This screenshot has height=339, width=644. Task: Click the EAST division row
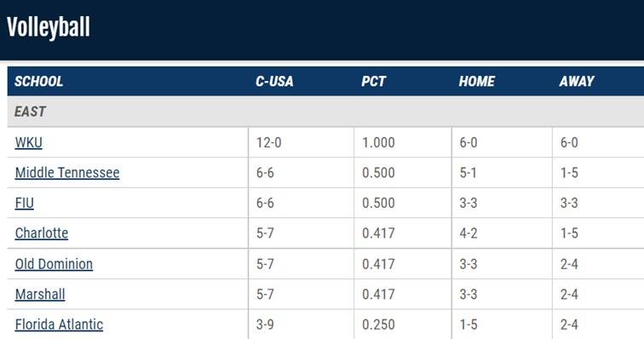[x=325, y=112]
